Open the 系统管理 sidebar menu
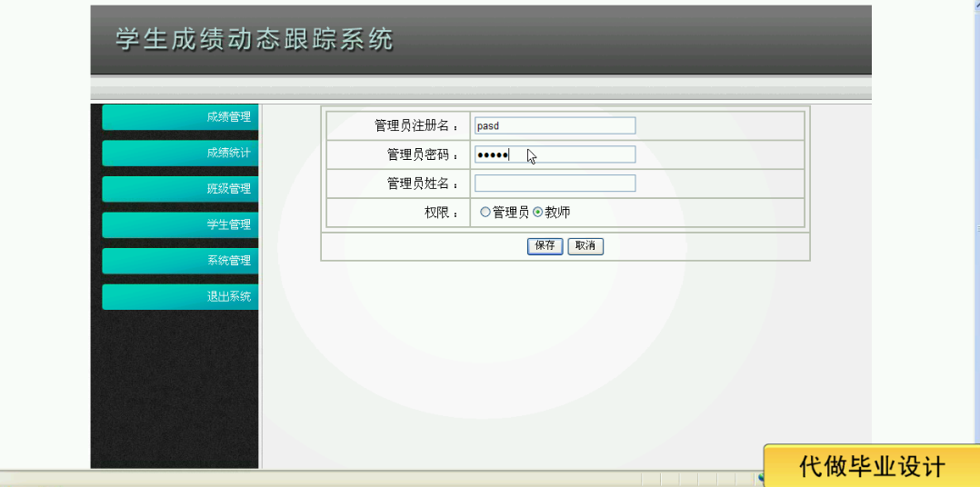 pyautogui.click(x=180, y=261)
